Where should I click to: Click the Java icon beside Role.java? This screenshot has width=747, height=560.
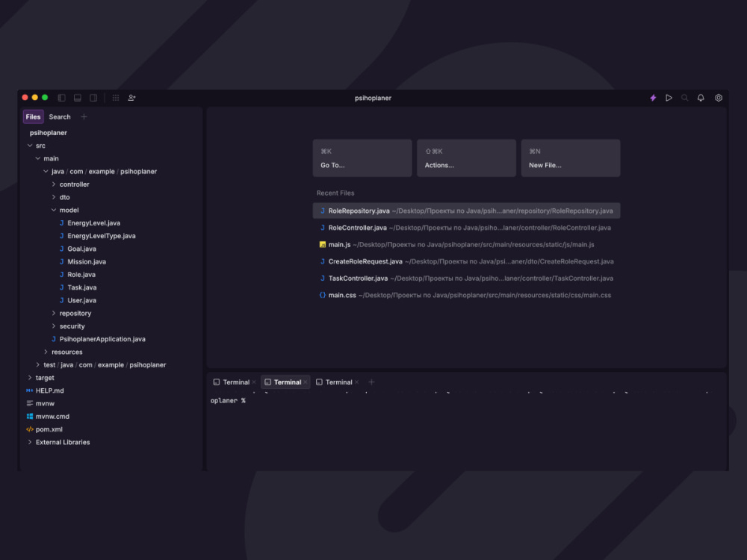61,274
